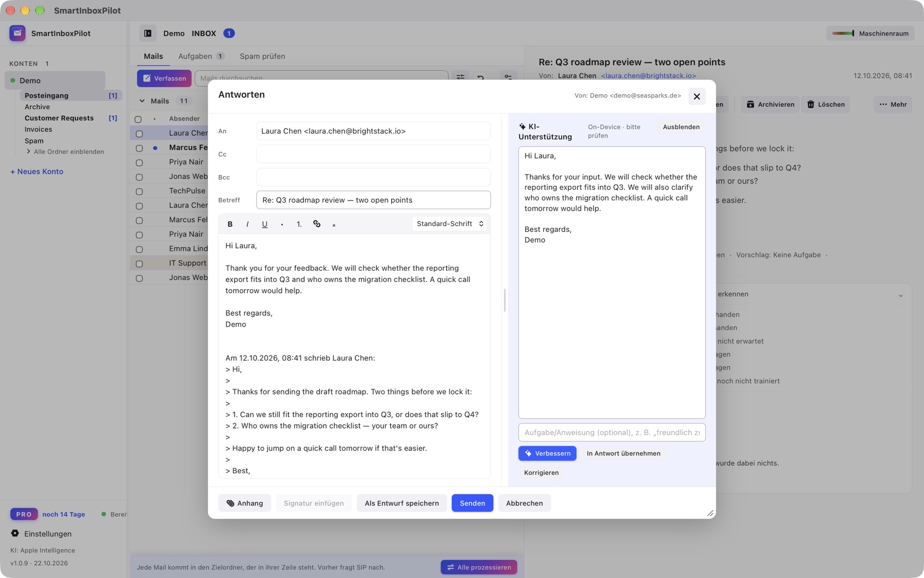Click the Betreff subject field
The width and height of the screenshot is (924, 578).
click(x=373, y=200)
